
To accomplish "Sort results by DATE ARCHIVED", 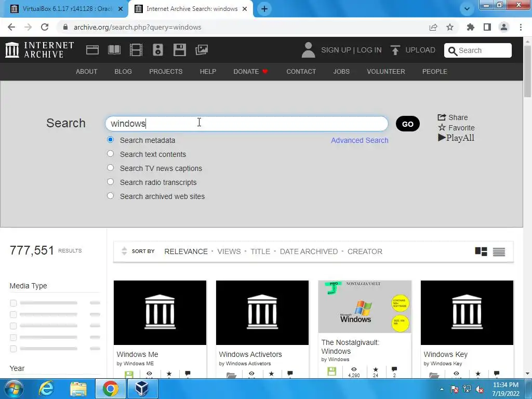I will pyautogui.click(x=309, y=251).
